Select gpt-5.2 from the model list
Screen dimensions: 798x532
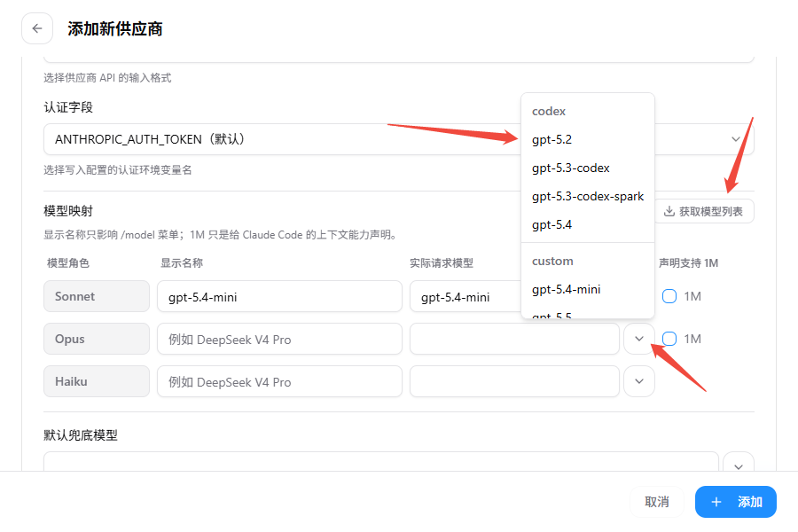tap(587, 139)
